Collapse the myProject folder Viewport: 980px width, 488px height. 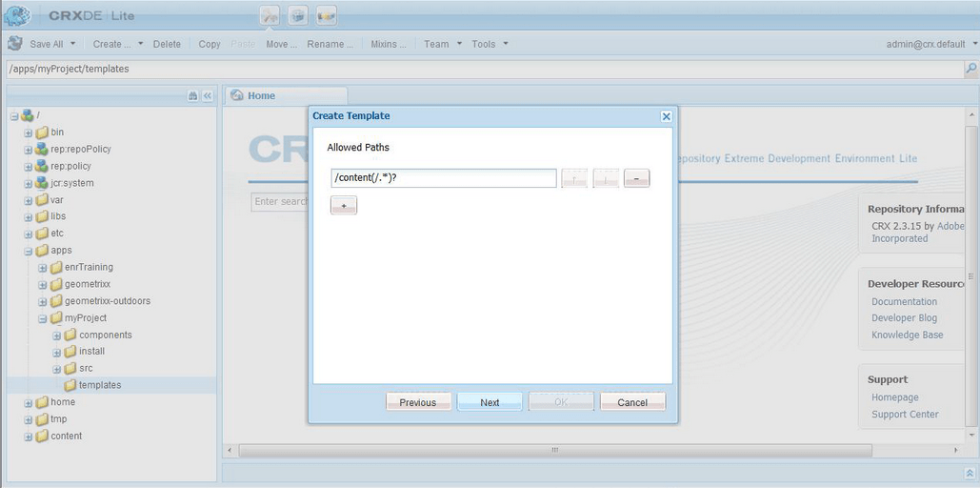[43, 318]
